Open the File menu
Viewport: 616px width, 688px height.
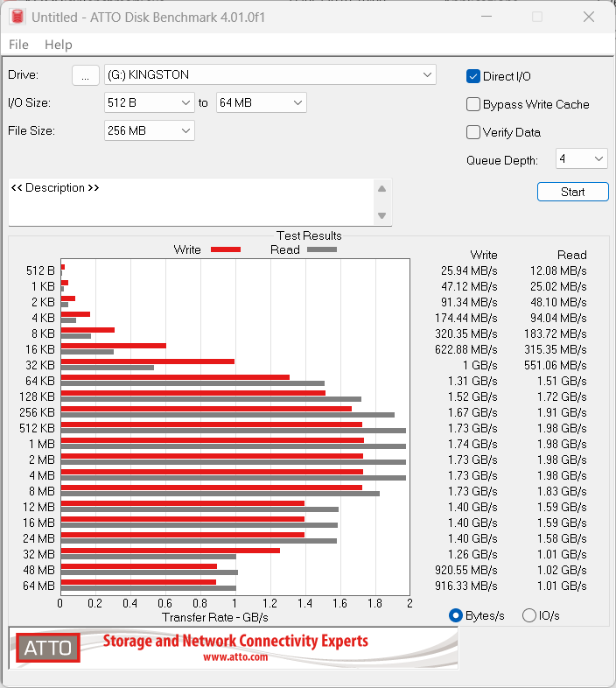pos(18,45)
